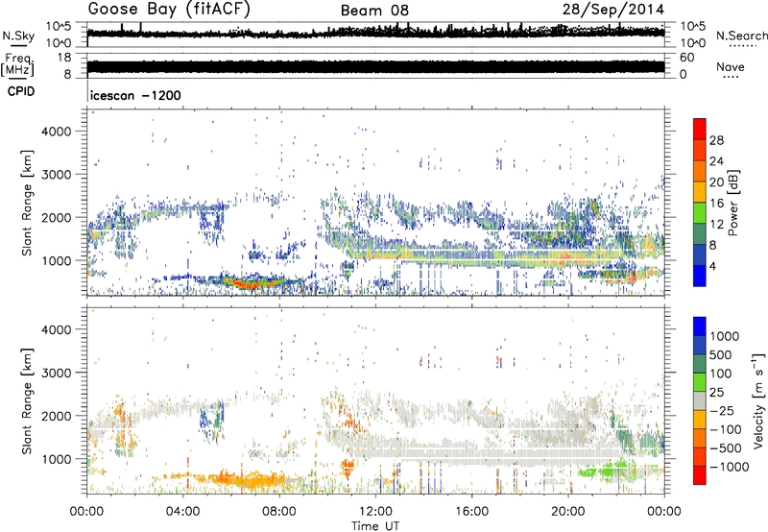Click the CPID label
768x532 pixels.
click(21, 91)
